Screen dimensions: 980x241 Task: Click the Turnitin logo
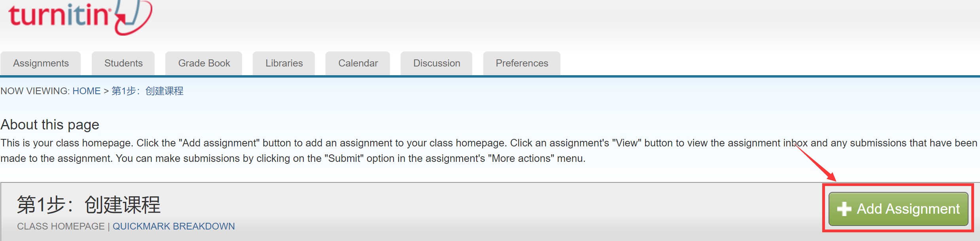pos(59,16)
